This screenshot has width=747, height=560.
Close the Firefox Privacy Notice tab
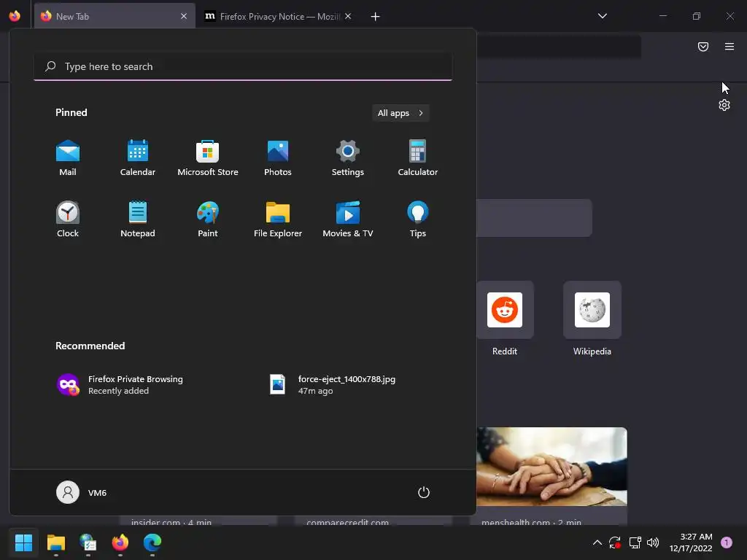348,16
